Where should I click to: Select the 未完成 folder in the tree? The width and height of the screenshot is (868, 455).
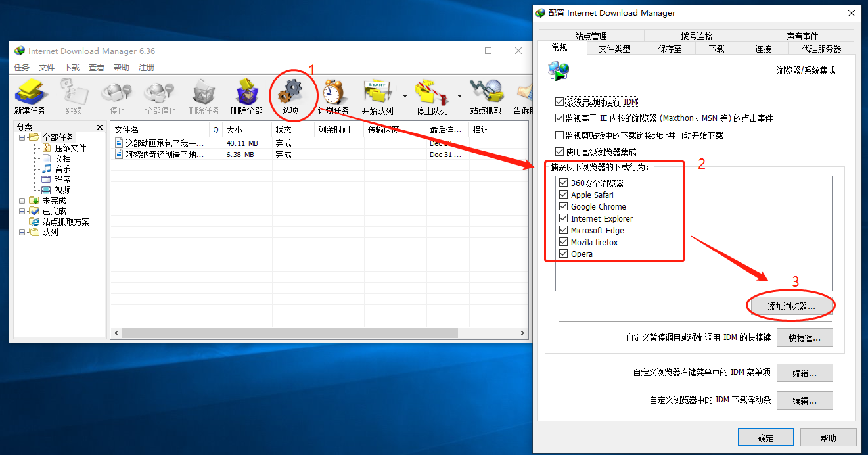tap(54, 201)
